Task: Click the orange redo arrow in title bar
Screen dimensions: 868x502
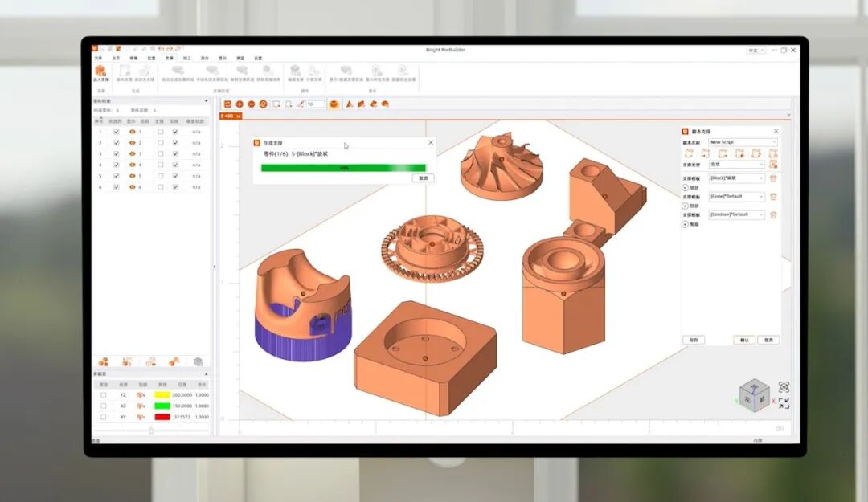Action: [x=170, y=49]
